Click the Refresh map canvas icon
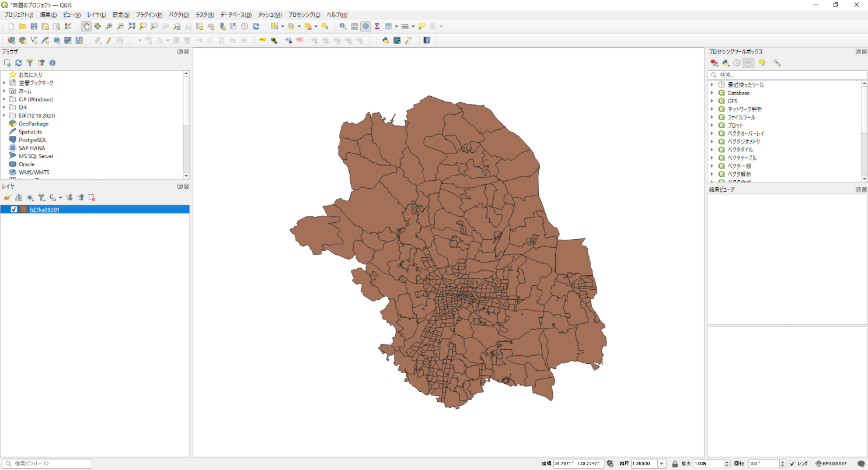868x470 pixels. pyautogui.click(x=256, y=26)
